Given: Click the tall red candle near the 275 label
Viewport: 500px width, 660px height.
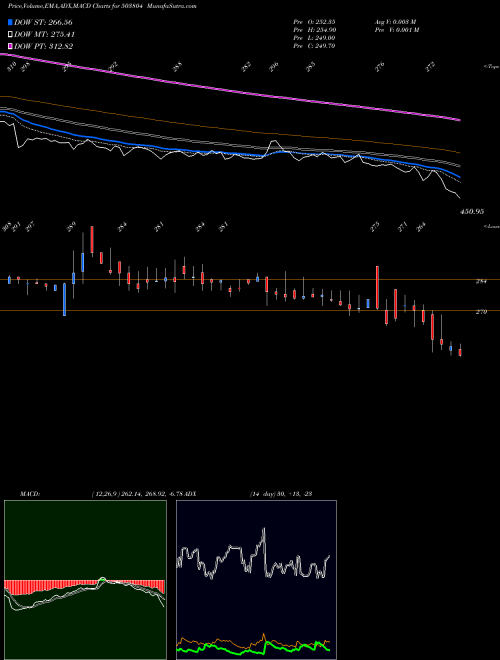Looking at the screenshot, I should tap(378, 287).
